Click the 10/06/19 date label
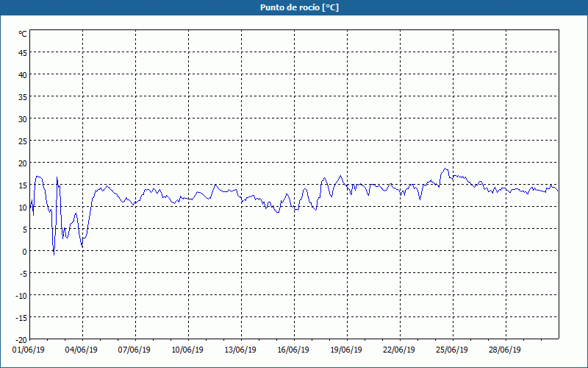 [x=187, y=350]
